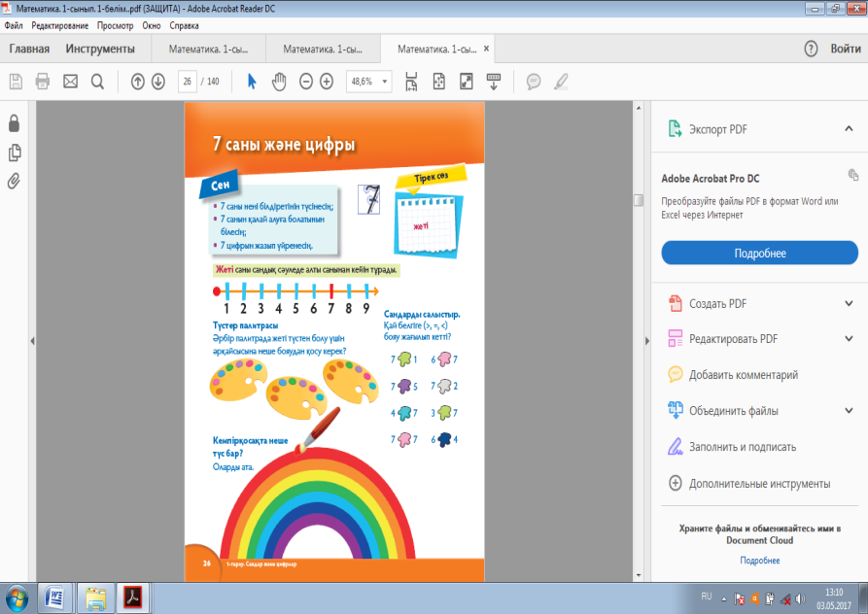Click the Print icon in toolbar
This screenshot has height=614, width=868.
click(43, 82)
